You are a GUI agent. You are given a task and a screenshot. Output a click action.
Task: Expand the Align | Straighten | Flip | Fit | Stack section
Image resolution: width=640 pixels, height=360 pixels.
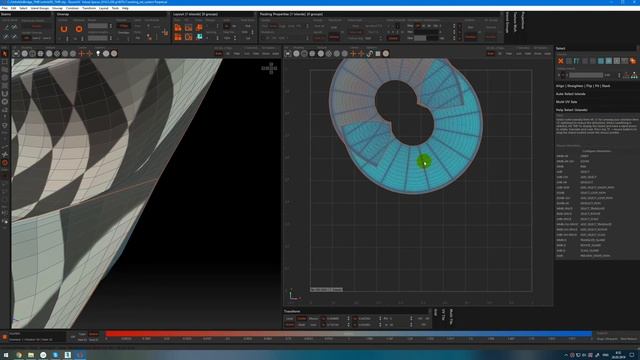[583, 86]
